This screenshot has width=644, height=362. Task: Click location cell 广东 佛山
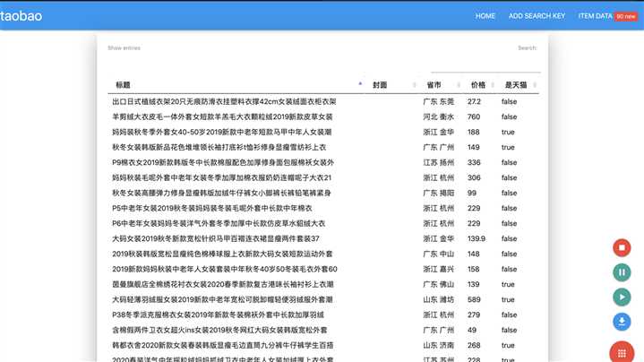tap(439, 284)
